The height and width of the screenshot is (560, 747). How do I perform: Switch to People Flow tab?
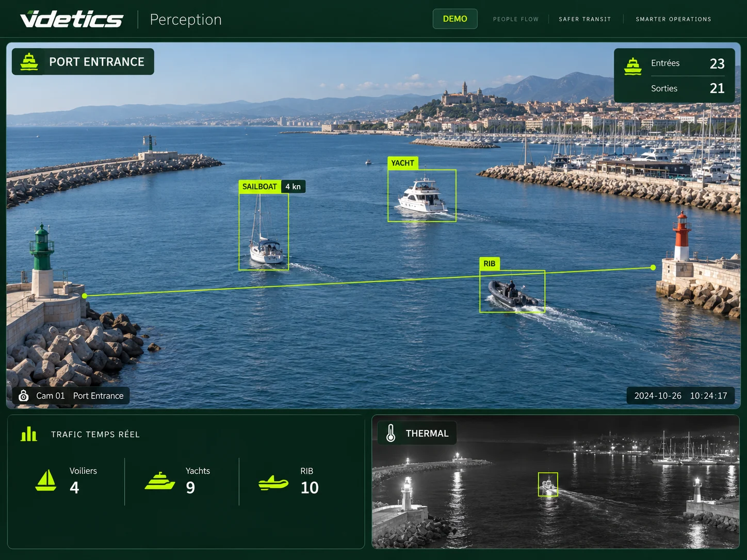516,19
